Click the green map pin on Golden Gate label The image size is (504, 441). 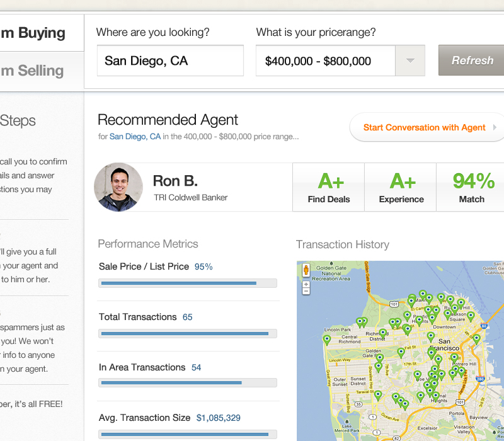click(x=380, y=358)
